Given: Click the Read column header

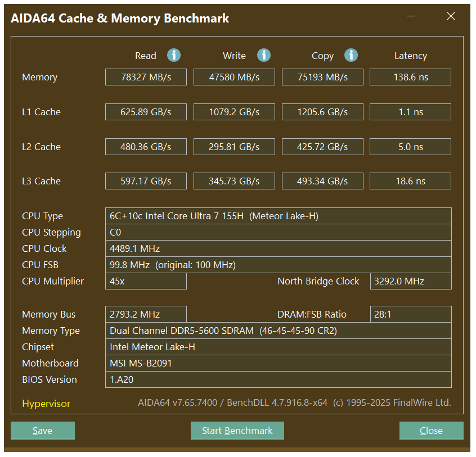Looking at the screenshot, I should click(x=146, y=56).
